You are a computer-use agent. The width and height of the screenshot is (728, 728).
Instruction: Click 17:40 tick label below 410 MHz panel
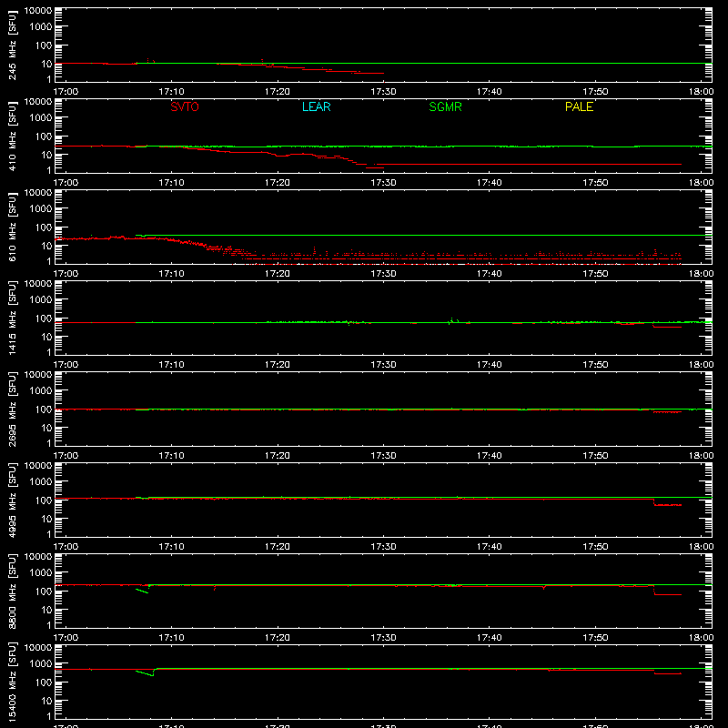coord(489,183)
